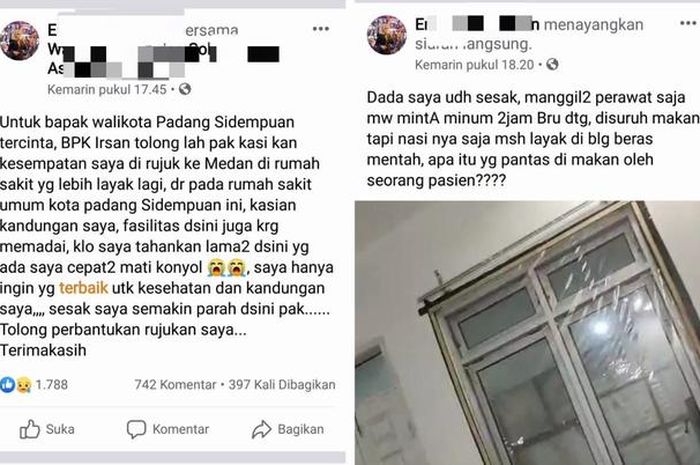
Task: Click the thumbs-up Suka icon
Action: pos(29,429)
